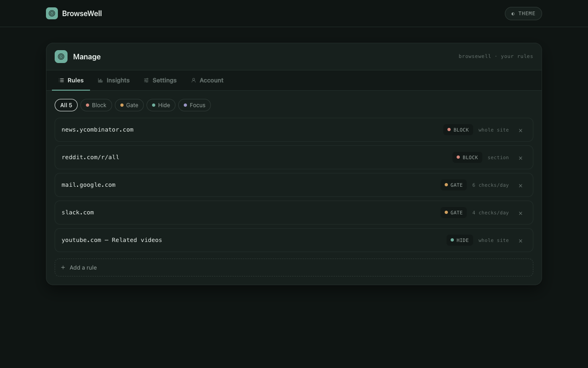Image resolution: width=588 pixels, height=368 pixels.
Task: Toggle the THEME button
Action: point(523,13)
